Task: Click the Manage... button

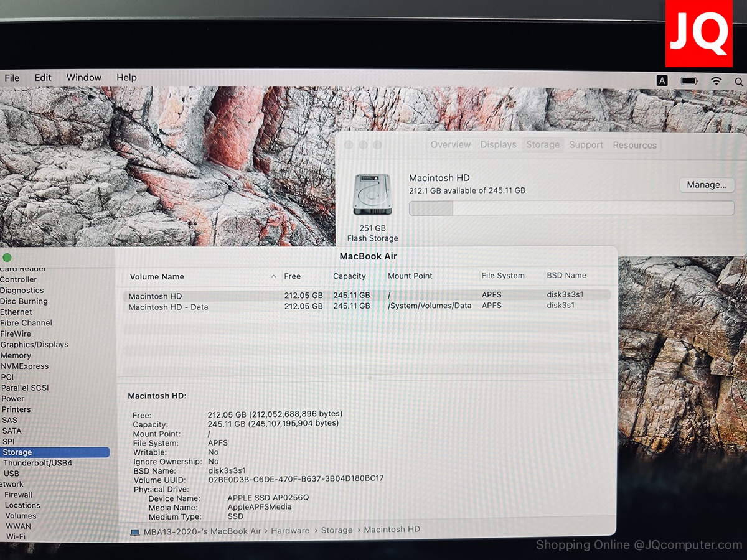Action: [707, 185]
